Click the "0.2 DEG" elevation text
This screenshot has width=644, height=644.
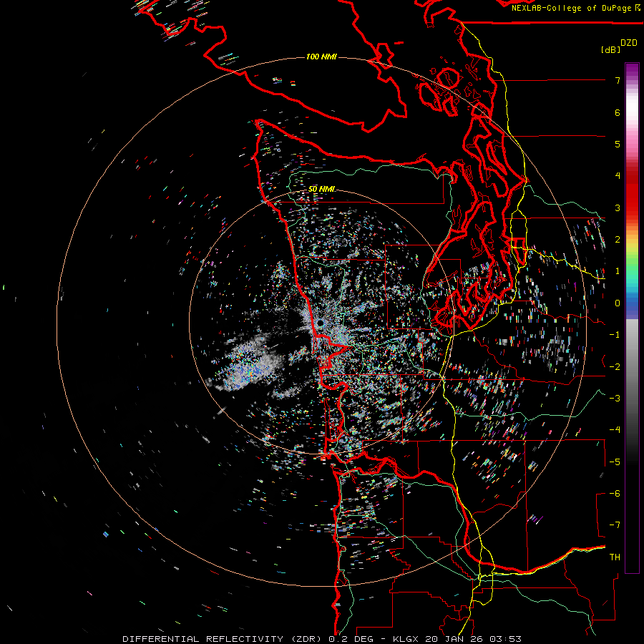(351, 639)
